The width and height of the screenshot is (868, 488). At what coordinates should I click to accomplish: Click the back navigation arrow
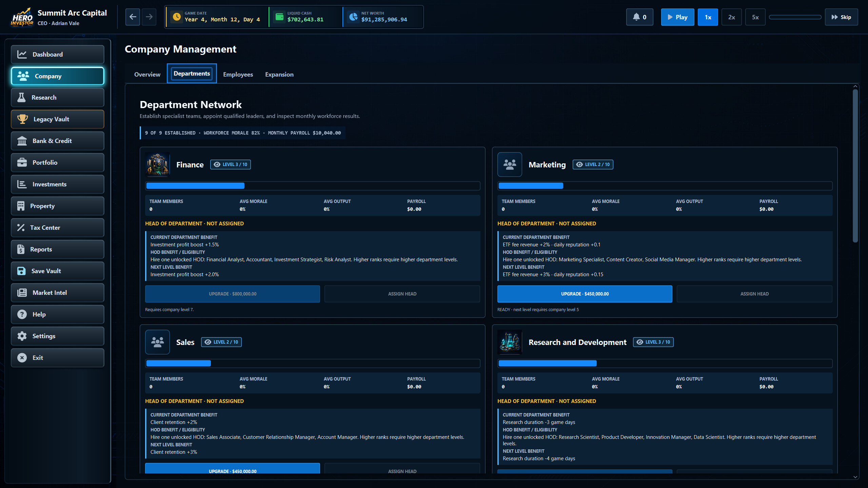click(133, 17)
